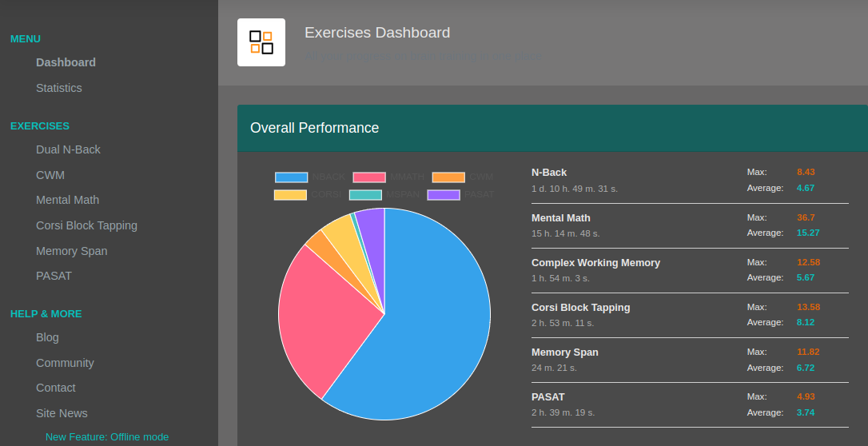This screenshot has height=446, width=868.
Task: Click CWM average value 5.67
Action: coord(806,278)
